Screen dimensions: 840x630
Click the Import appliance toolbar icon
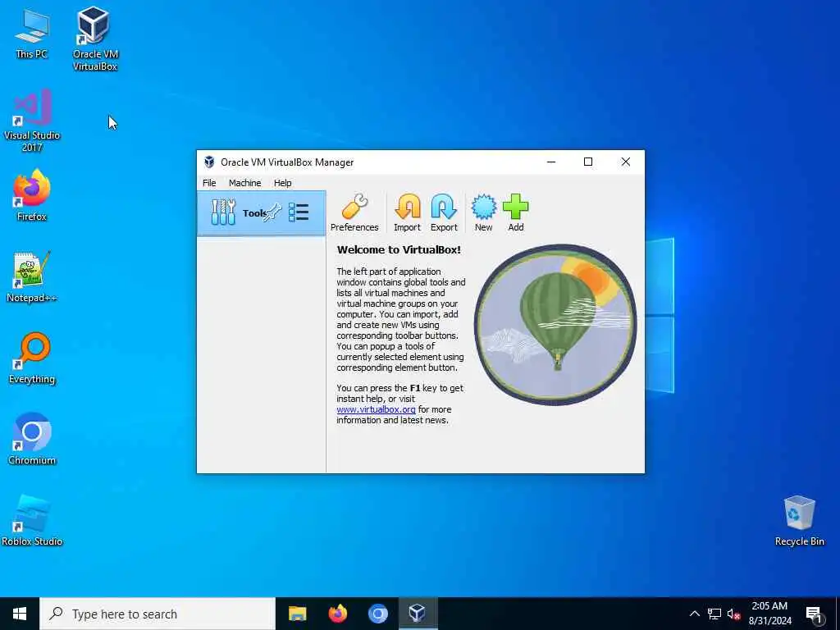coord(407,213)
